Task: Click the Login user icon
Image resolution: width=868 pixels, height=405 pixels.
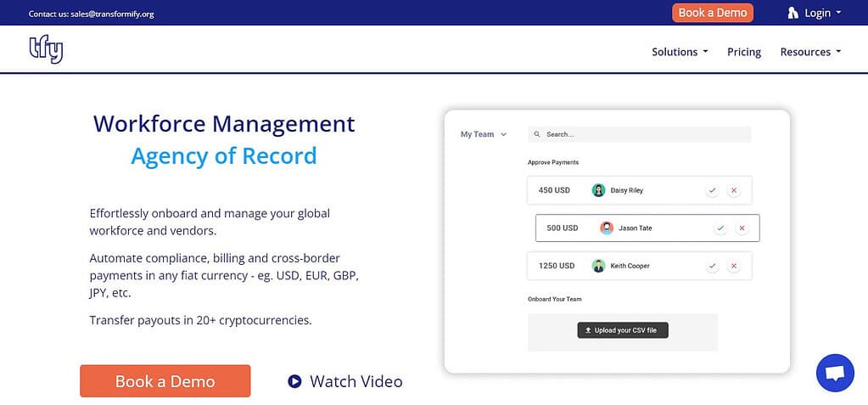Action: (x=792, y=13)
